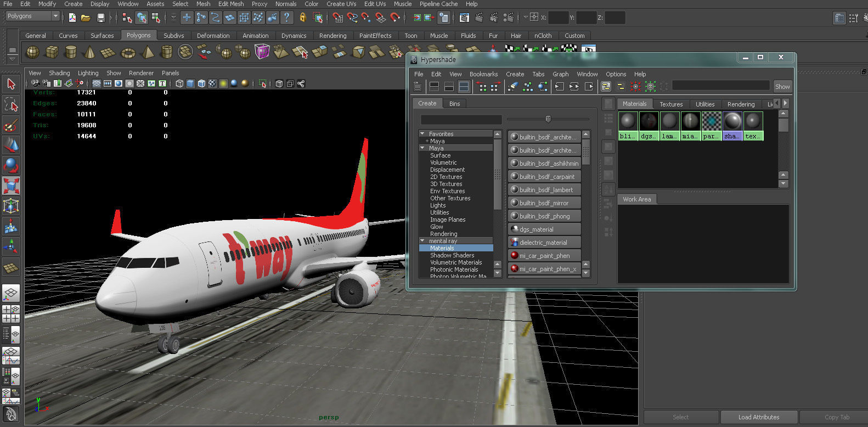Click the padlock lock selection icon
The image size is (868, 427).
302,18
